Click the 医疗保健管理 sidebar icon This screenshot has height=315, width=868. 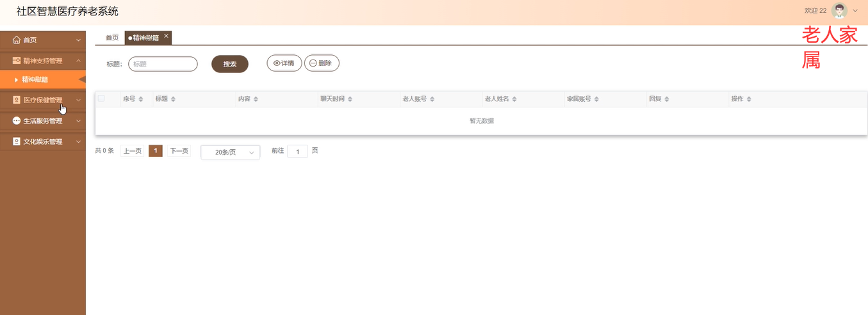(x=17, y=100)
